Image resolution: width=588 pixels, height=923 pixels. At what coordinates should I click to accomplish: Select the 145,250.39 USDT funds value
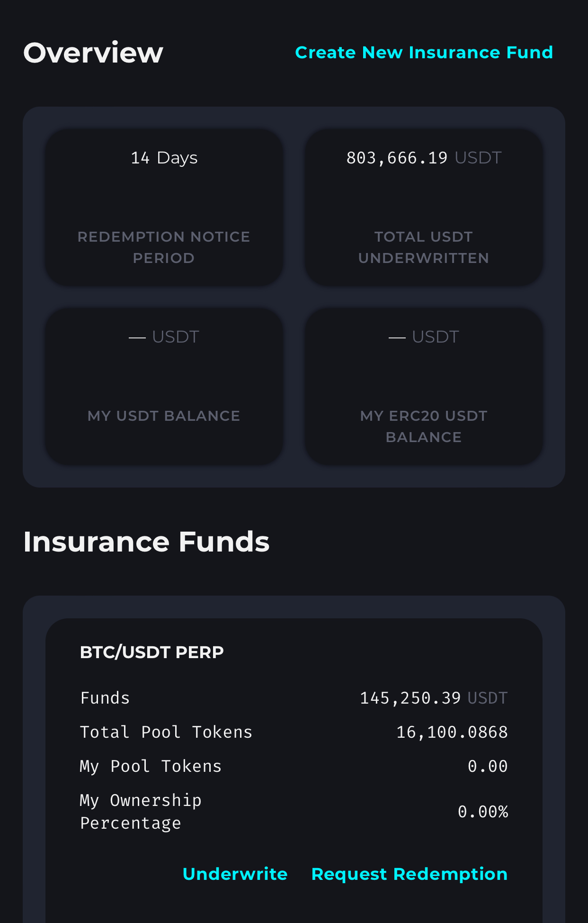tap(433, 698)
